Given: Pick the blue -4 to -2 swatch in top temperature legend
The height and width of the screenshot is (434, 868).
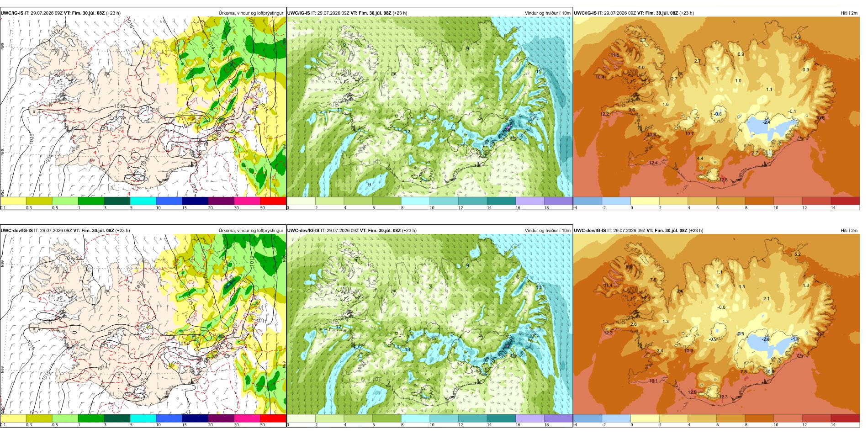Looking at the screenshot, I should coord(587,201).
